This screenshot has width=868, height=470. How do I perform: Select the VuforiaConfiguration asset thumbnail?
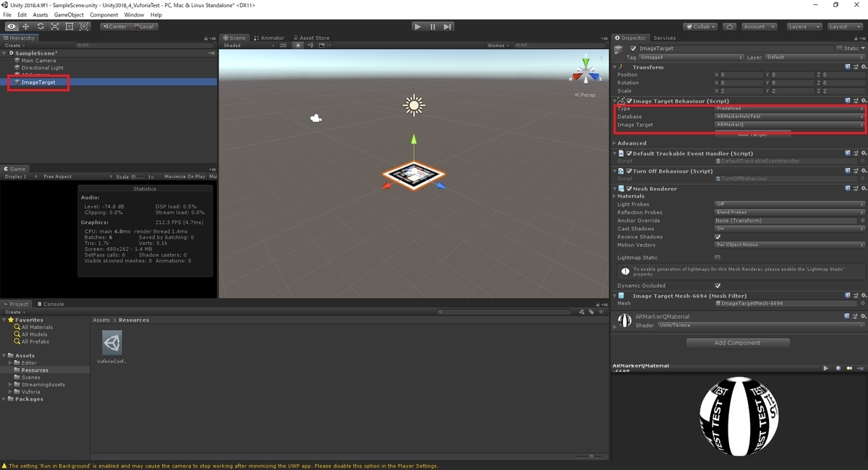pyautogui.click(x=112, y=343)
